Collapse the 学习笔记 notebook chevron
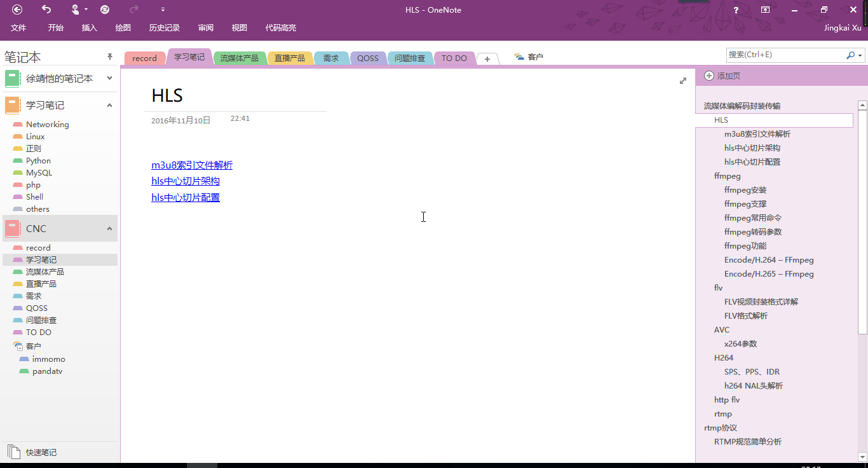The width and height of the screenshot is (868, 468). pos(109,105)
